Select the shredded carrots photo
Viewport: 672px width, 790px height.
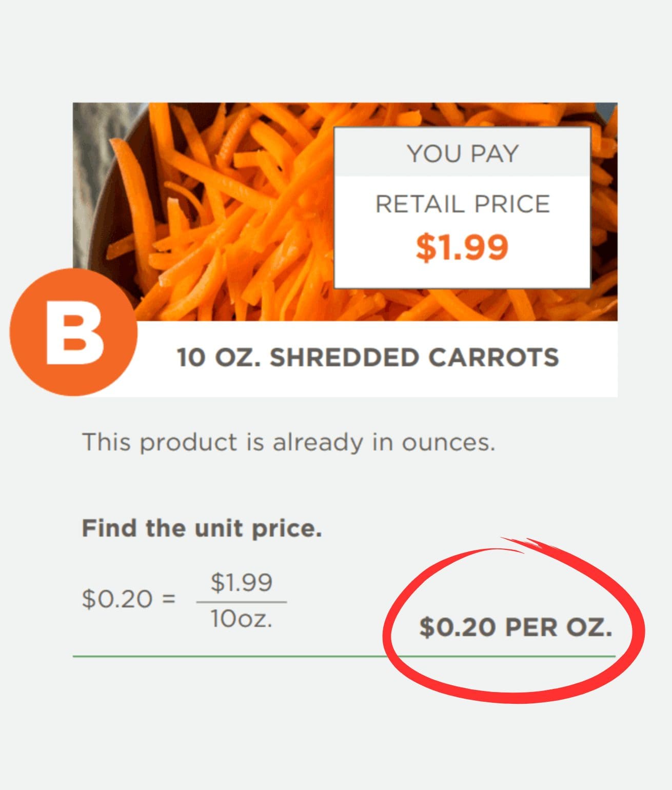click(x=345, y=212)
